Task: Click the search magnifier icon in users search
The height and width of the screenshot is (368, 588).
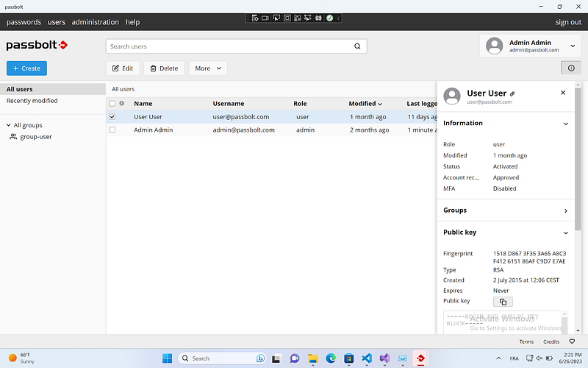Action: [x=357, y=46]
